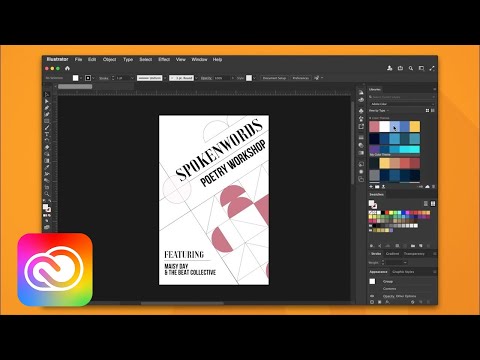Click the fill and stroke indicator in toolbar
Image resolution: width=480 pixels, height=360 pixels.
coord(47,208)
